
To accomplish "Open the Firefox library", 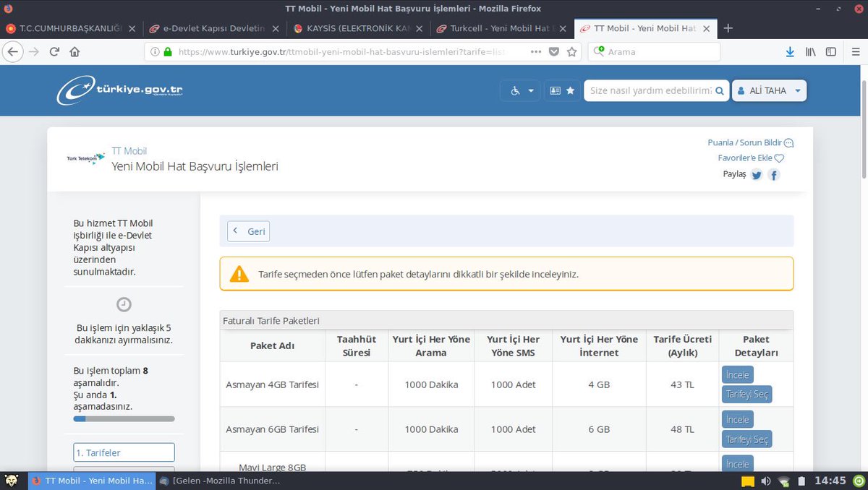I will point(811,52).
